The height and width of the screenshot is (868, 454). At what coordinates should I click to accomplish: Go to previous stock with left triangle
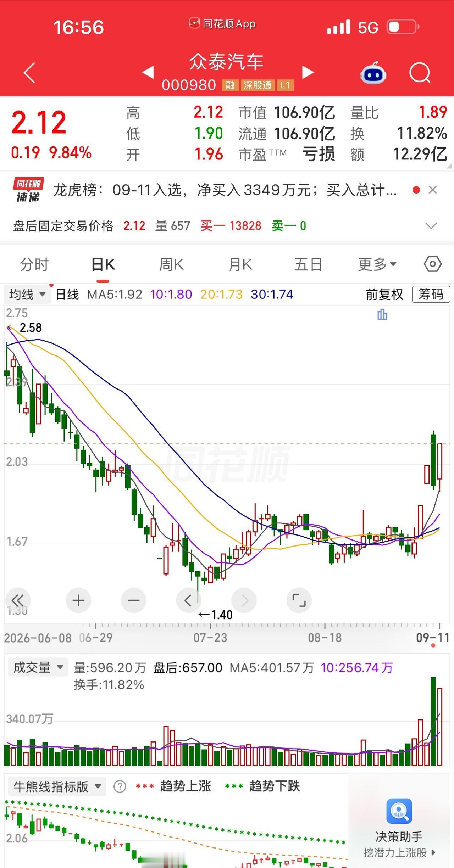coord(148,72)
